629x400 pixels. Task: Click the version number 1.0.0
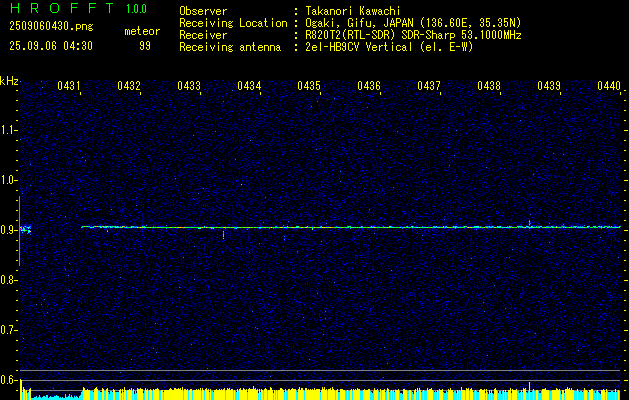pyautogui.click(x=136, y=9)
